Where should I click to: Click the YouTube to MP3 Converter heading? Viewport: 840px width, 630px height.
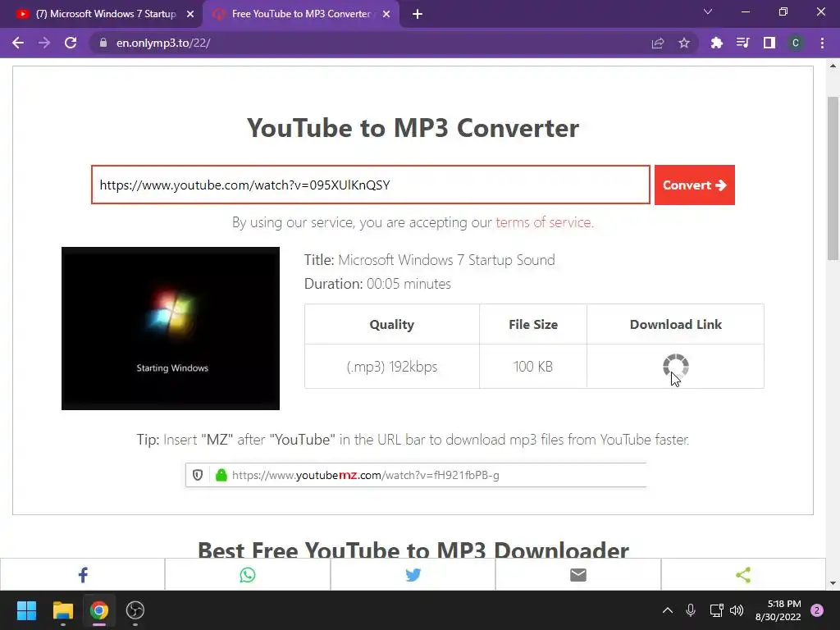pyautogui.click(x=413, y=127)
